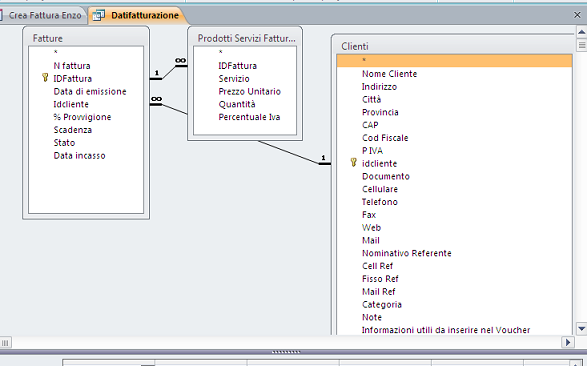Click the vertical scrollbar down arrow

[x=581, y=329]
